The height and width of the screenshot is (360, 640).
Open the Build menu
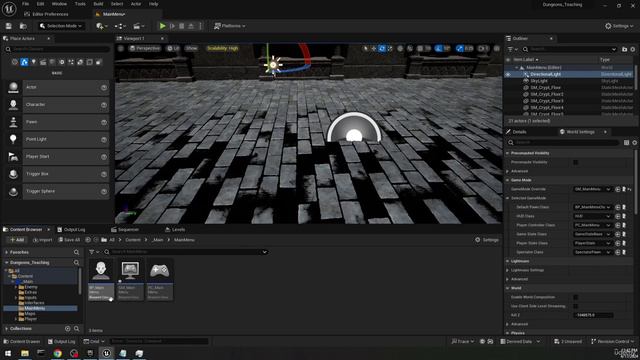(x=98, y=4)
